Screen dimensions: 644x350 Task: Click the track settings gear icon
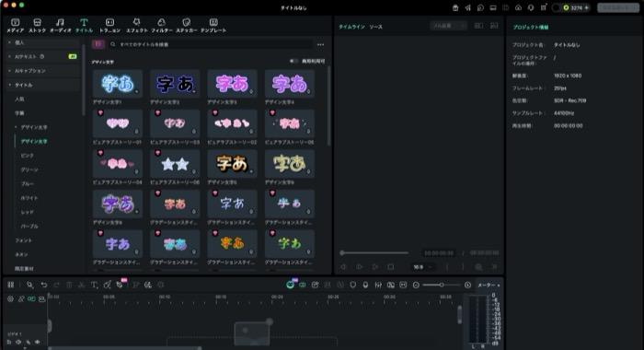click(x=10, y=299)
